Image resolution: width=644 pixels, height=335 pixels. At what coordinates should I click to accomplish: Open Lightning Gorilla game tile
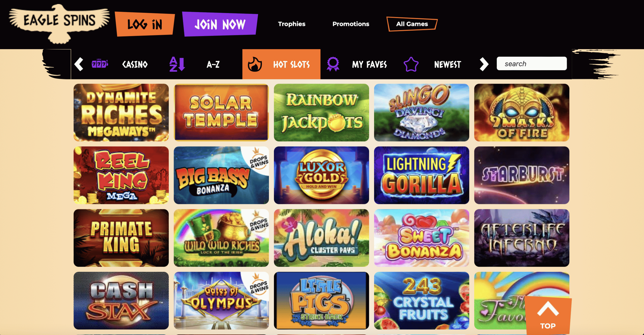point(421,175)
